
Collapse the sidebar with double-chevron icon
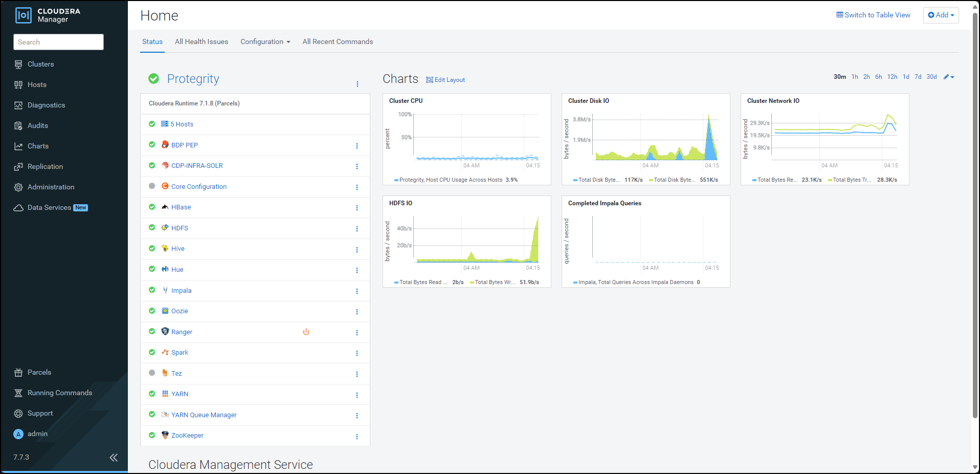click(x=114, y=458)
